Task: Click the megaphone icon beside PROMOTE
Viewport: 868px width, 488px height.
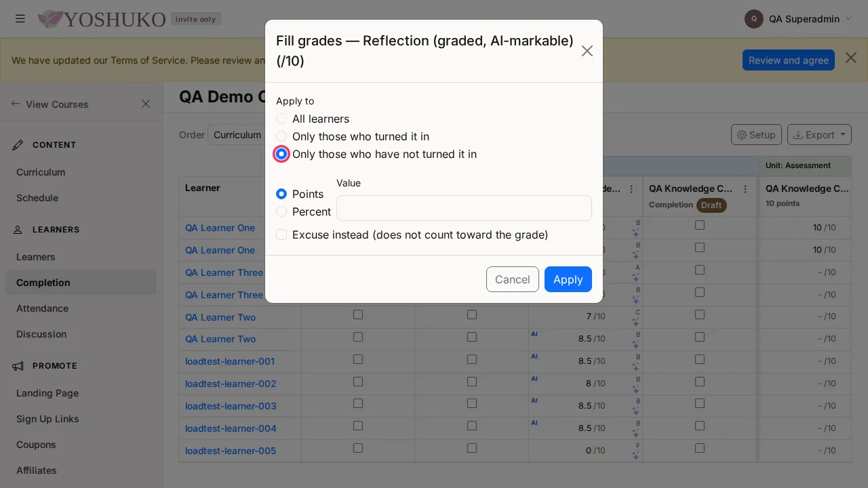Action: click(x=18, y=366)
